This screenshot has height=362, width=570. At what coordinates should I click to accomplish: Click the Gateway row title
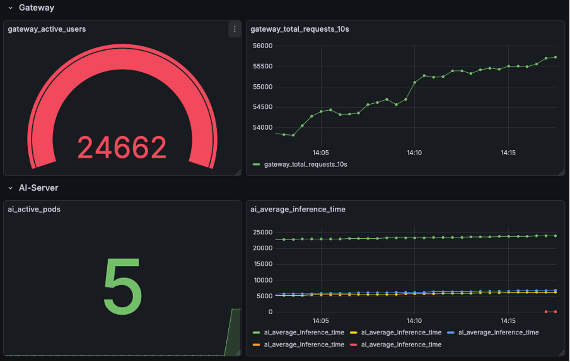point(36,8)
